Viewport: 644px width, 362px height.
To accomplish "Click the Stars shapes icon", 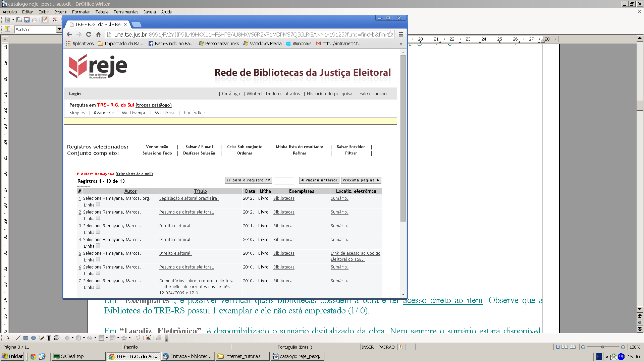I will (124, 338).
